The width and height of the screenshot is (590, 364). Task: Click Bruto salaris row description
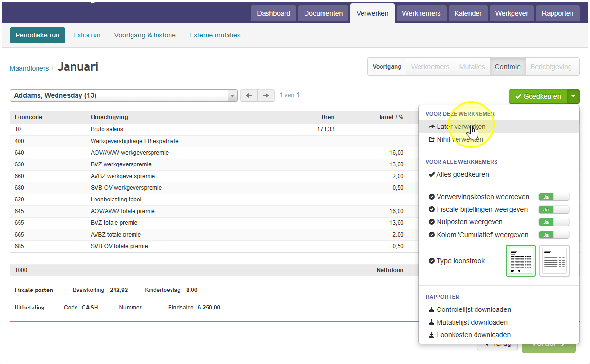(107, 129)
